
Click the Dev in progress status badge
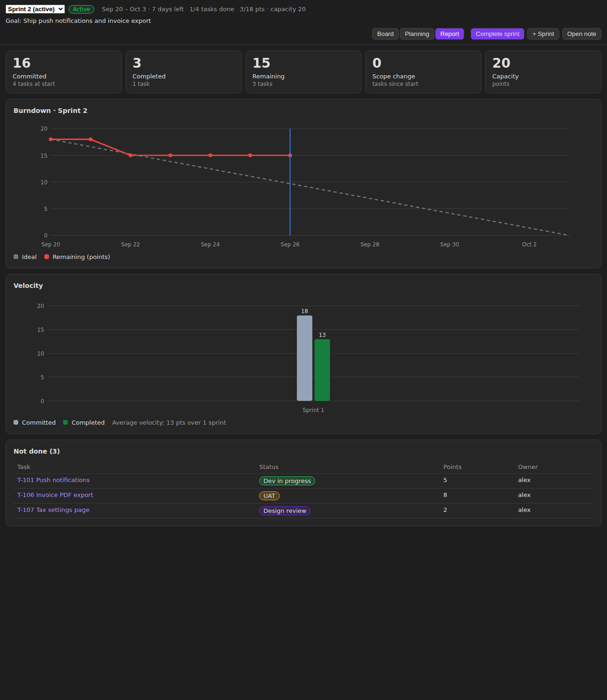[x=287, y=481]
